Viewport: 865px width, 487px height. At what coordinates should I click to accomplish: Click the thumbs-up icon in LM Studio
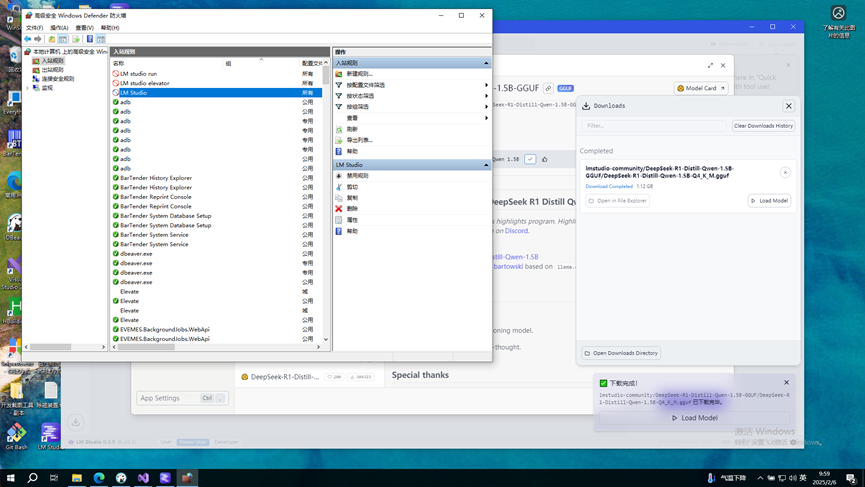[x=544, y=159]
